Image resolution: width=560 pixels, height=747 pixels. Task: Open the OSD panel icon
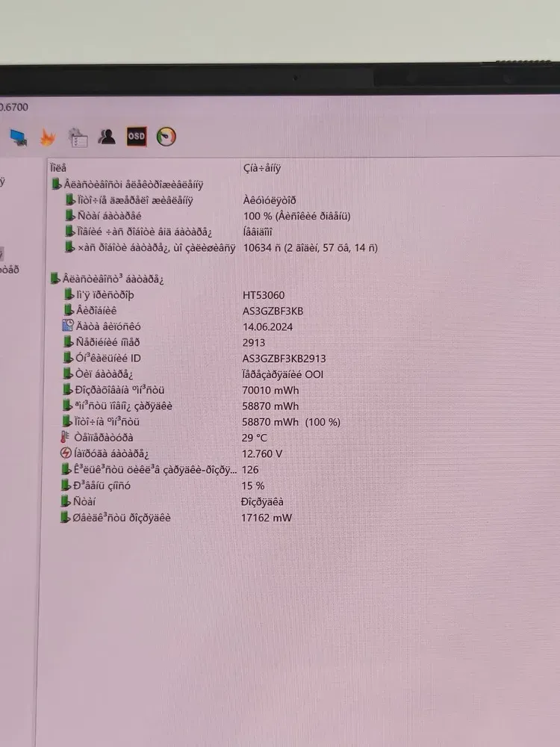click(137, 137)
